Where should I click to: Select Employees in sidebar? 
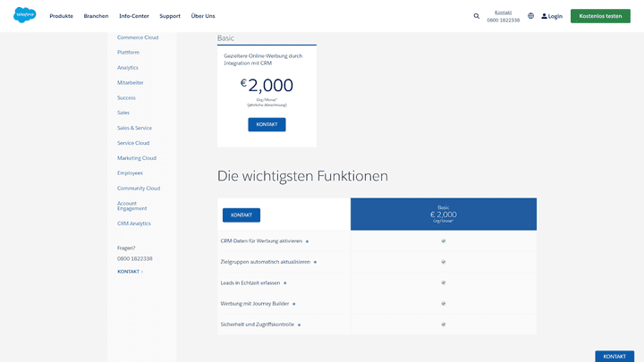[x=130, y=173]
